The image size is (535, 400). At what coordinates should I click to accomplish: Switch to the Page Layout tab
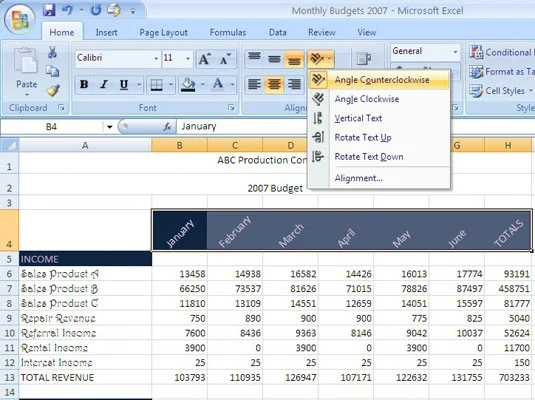[x=163, y=32]
